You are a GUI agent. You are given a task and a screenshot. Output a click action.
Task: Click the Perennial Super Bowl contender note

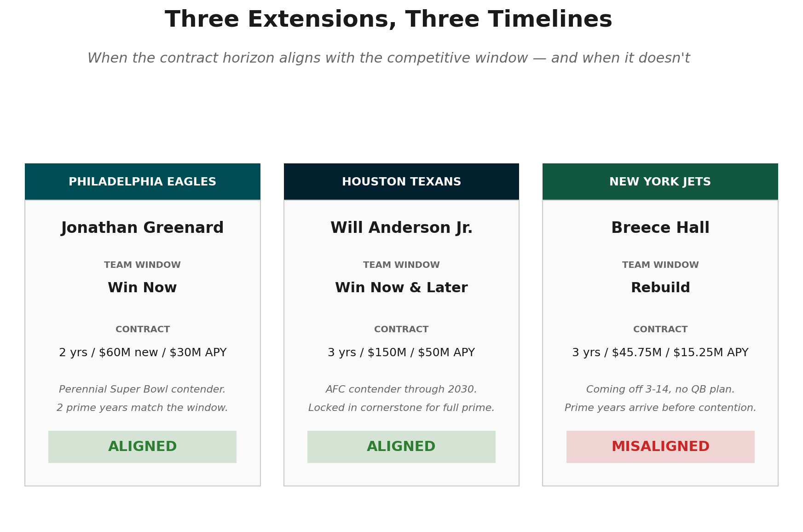143,390
